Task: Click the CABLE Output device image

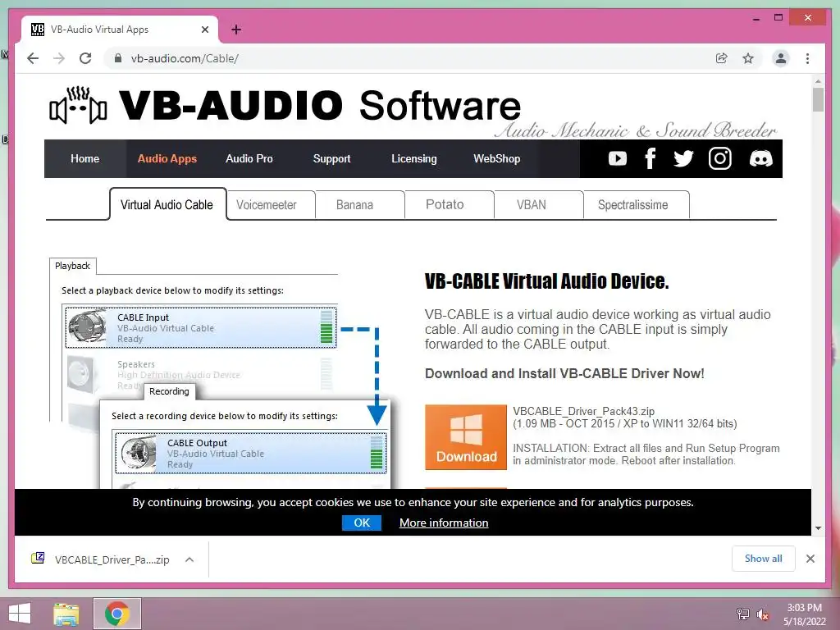Action: point(137,453)
